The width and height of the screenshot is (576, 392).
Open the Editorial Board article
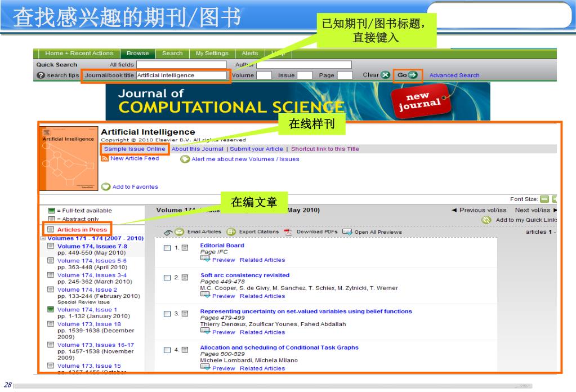click(x=222, y=246)
